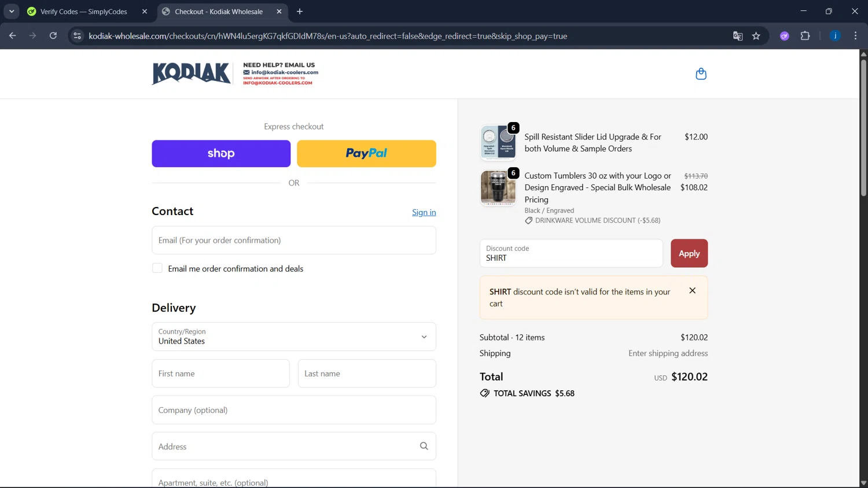This screenshot has width=868, height=488.
Task: Click the browser forward arrow
Action: pos(32,36)
